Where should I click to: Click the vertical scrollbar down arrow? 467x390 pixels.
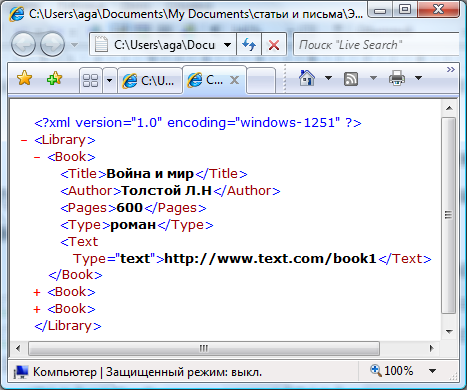pos(449,332)
